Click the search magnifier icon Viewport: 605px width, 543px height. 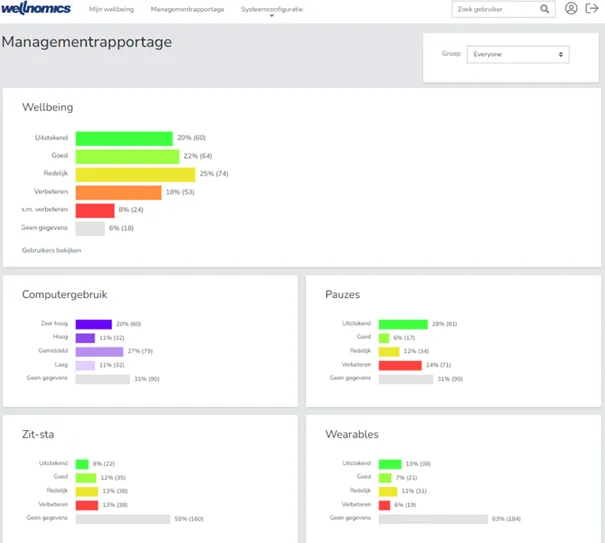tap(545, 9)
